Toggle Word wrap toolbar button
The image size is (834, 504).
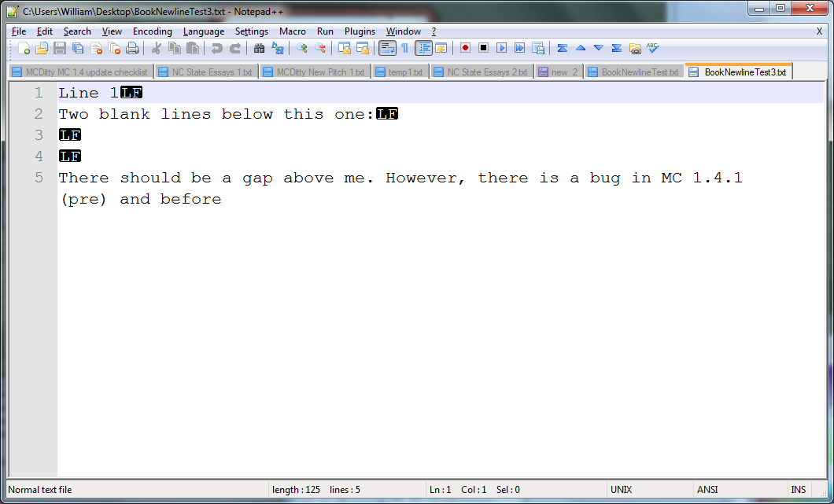pos(387,49)
